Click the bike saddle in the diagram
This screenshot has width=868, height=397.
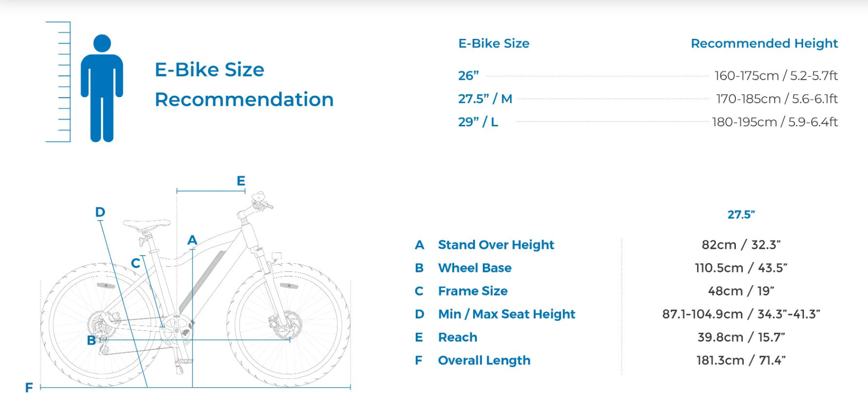click(146, 224)
